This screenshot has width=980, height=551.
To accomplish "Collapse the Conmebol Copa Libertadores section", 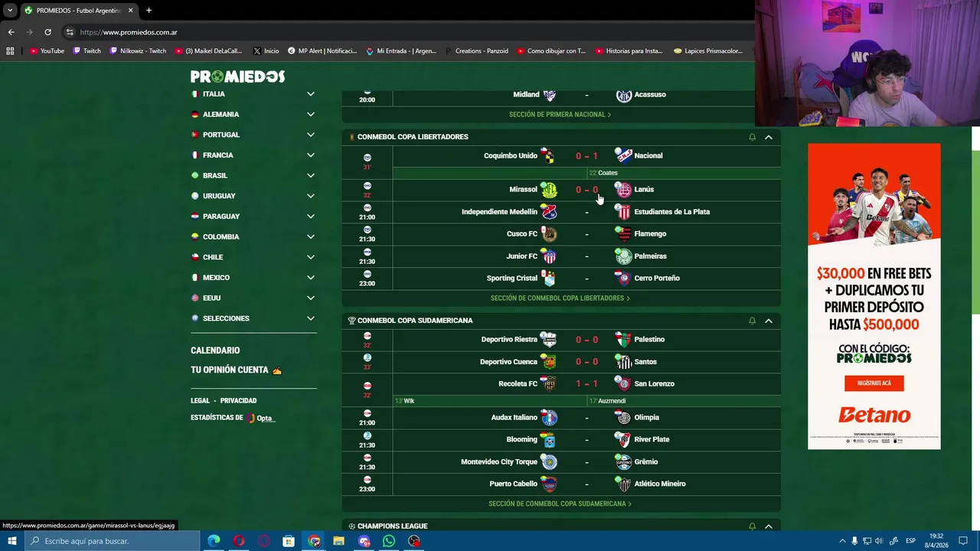I will click(769, 137).
